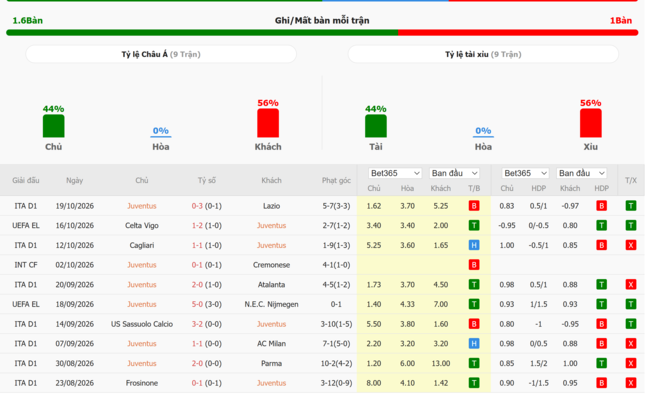Click the 1.6Bàn goals scored label
Screen dimensions: 650x395
(x=27, y=20)
